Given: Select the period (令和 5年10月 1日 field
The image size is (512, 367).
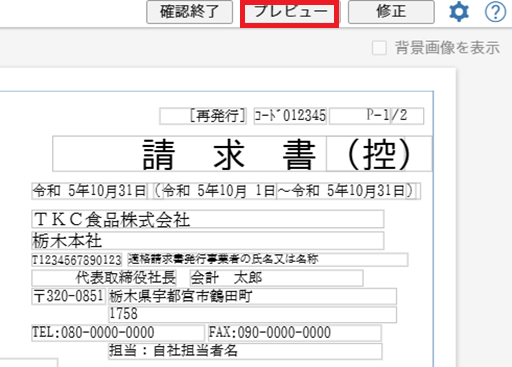Looking at the screenshot, I should pos(215,191).
